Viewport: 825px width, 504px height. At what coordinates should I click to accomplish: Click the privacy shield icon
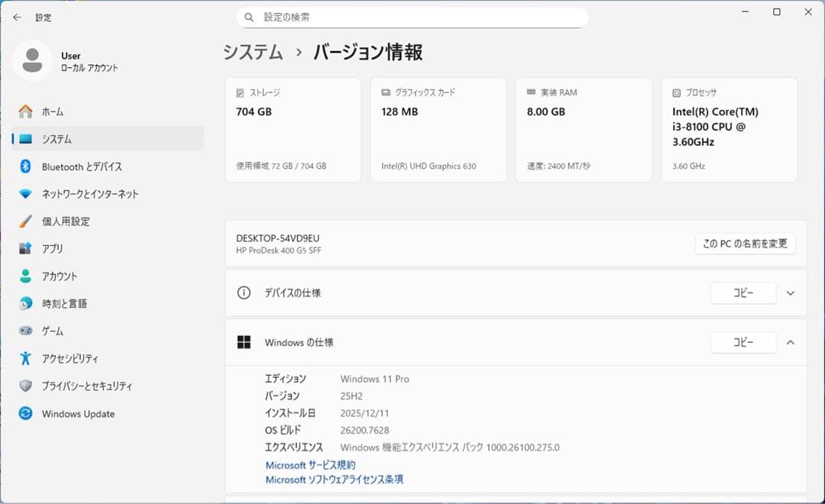coord(25,386)
